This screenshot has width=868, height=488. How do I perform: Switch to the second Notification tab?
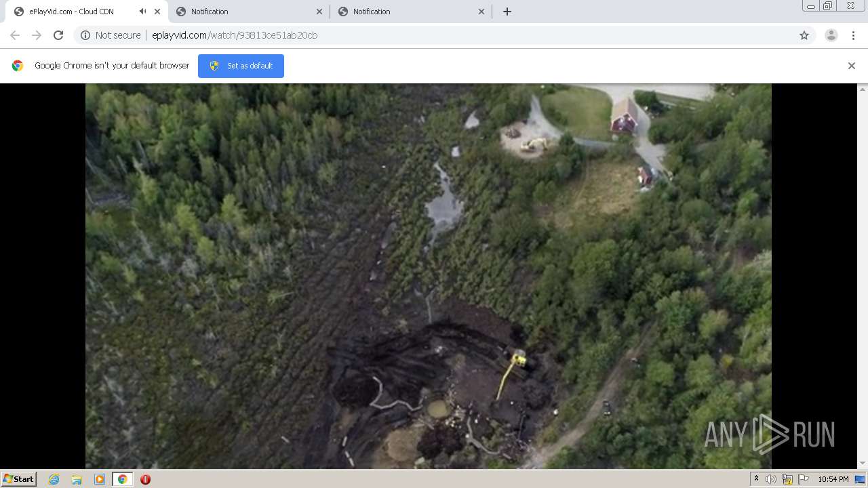tap(412, 12)
